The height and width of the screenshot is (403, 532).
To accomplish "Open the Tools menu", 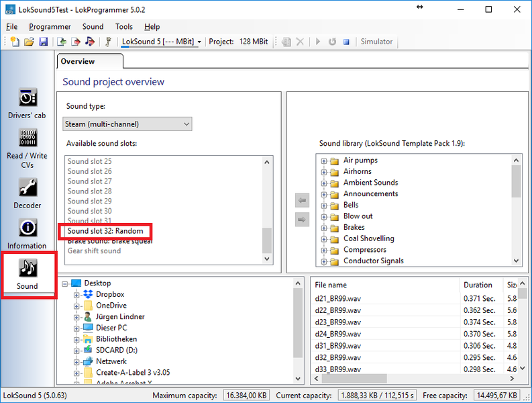I will (x=124, y=26).
